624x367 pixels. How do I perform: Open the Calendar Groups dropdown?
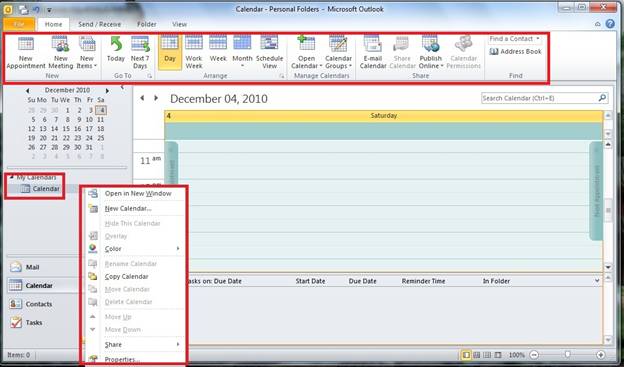coord(338,53)
